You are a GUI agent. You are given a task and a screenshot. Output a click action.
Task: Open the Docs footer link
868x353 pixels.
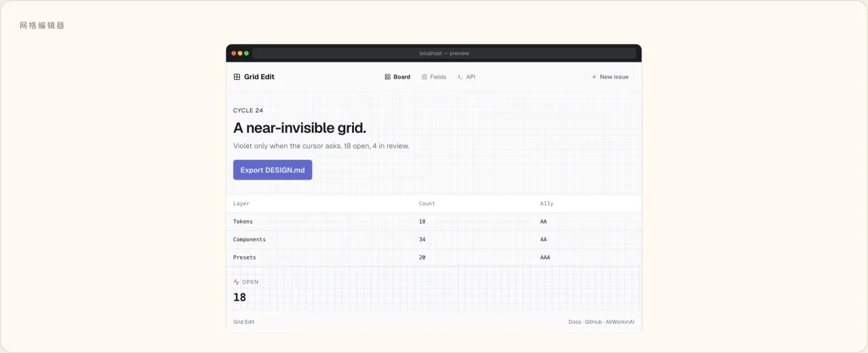pyautogui.click(x=574, y=322)
